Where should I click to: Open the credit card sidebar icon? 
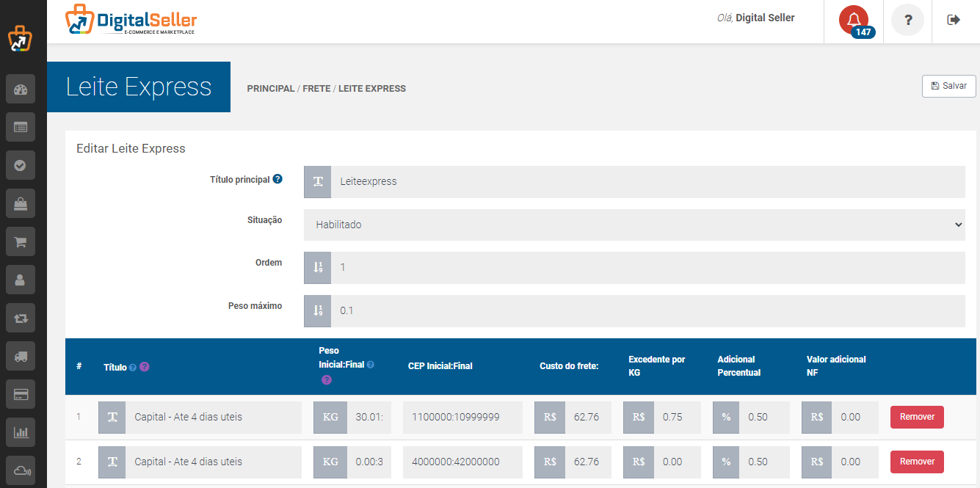pyautogui.click(x=21, y=394)
